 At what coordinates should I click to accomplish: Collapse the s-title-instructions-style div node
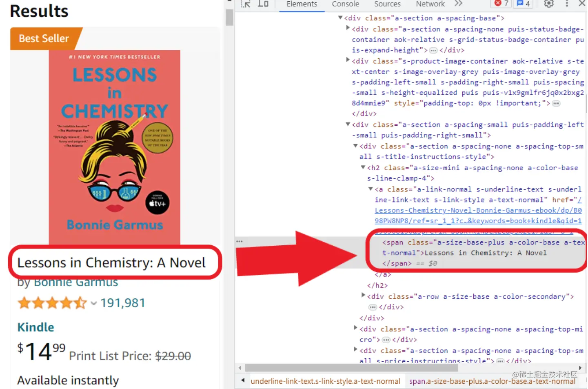(355, 146)
